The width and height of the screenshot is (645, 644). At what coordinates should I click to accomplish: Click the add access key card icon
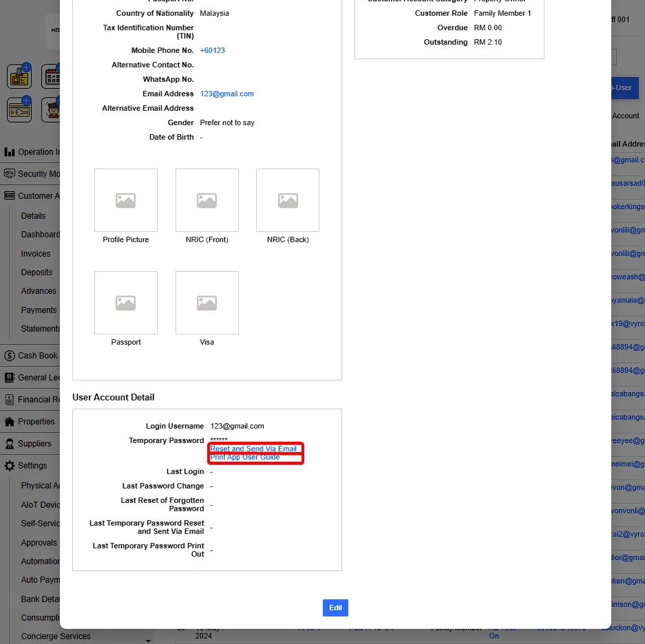[x=19, y=110]
